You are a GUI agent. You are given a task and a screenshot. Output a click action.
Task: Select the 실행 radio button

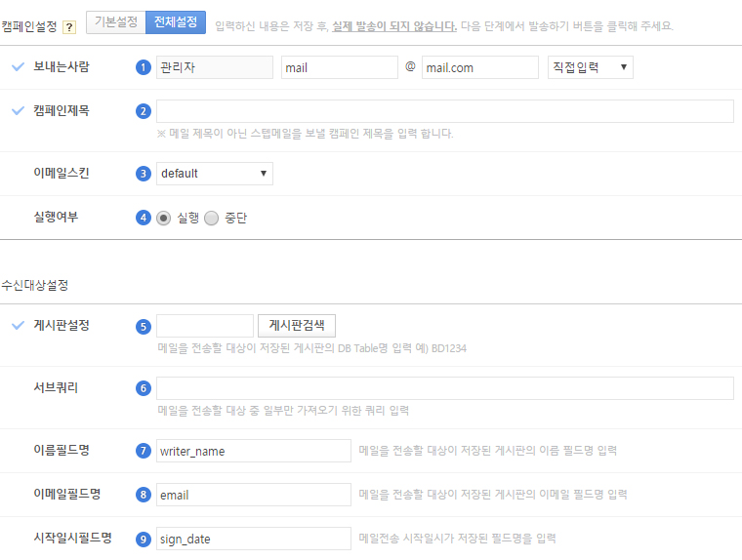point(164,219)
